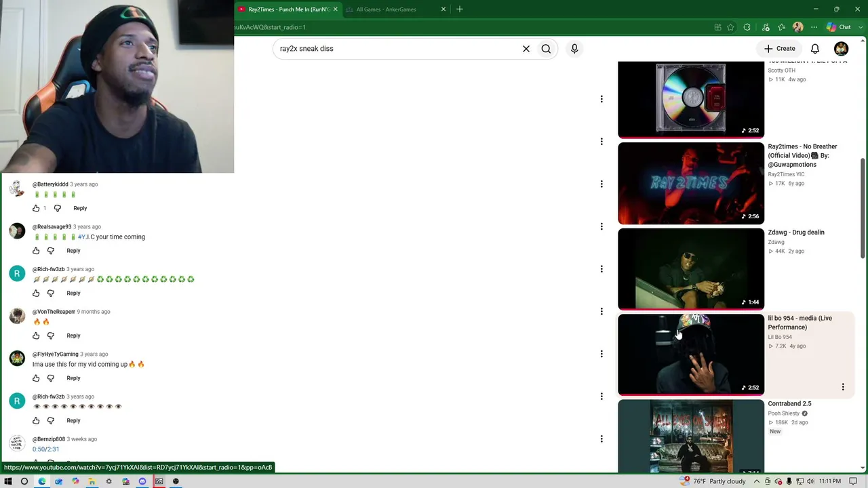Open Discord from the taskbar
The width and height of the screenshot is (868, 488).
[142, 481]
